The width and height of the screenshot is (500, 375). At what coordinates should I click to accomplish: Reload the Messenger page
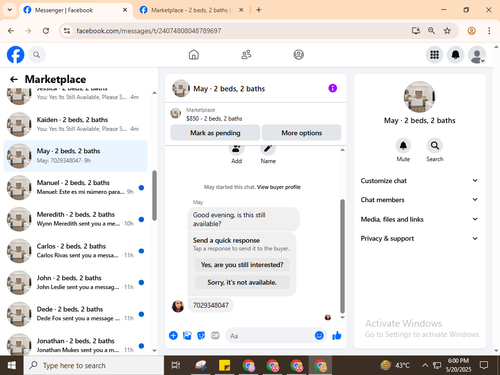tap(46, 31)
